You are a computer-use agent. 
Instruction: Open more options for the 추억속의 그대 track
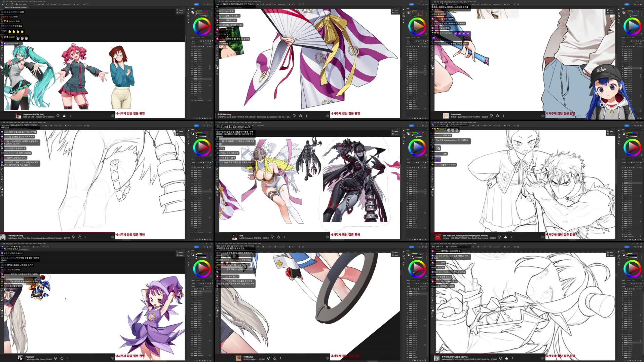(513, 358)
